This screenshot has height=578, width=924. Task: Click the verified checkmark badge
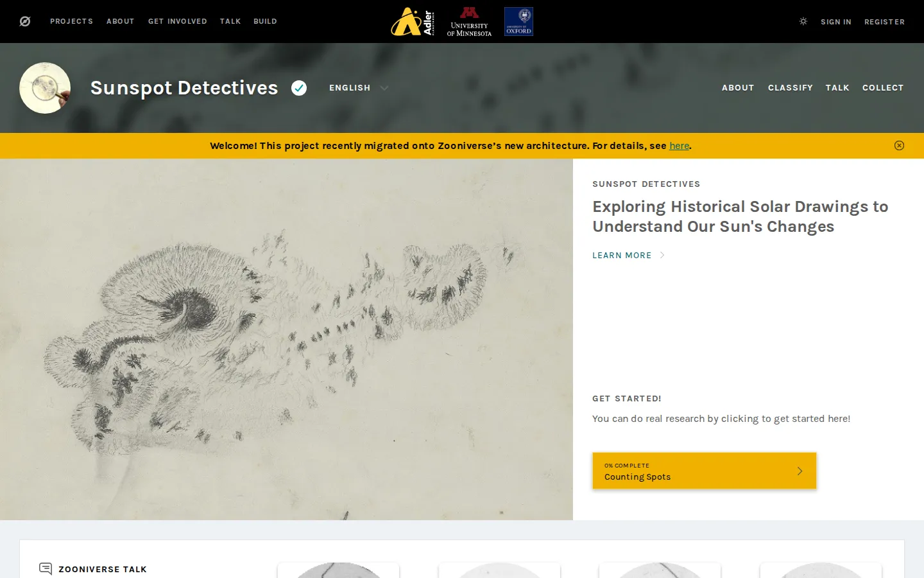(299, 88)
